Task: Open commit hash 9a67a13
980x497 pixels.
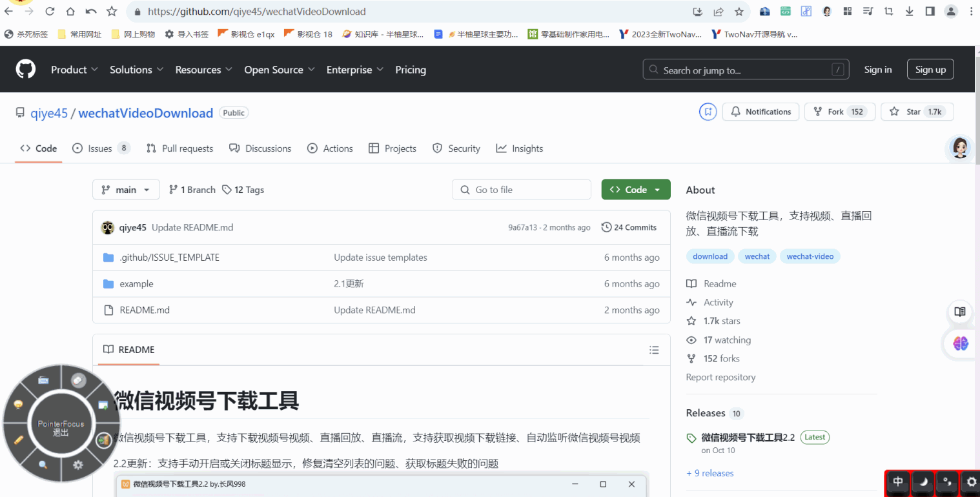Action: pyautogui.click(x=523, y=227)
